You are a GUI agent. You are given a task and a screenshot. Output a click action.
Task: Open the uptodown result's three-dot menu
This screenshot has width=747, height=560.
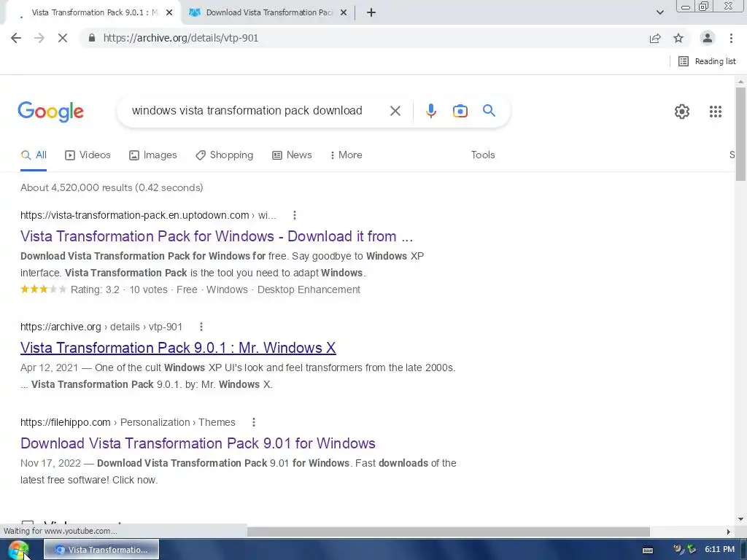pos(295,215)
